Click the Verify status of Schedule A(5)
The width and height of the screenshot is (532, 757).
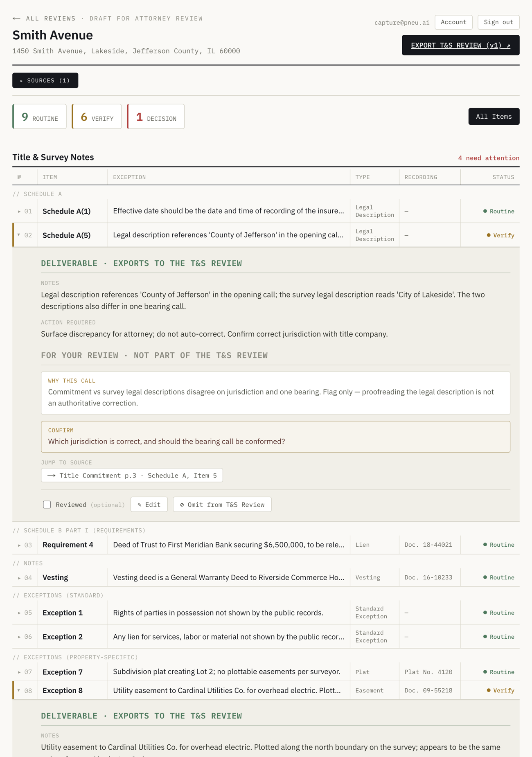tap(500, 235)
